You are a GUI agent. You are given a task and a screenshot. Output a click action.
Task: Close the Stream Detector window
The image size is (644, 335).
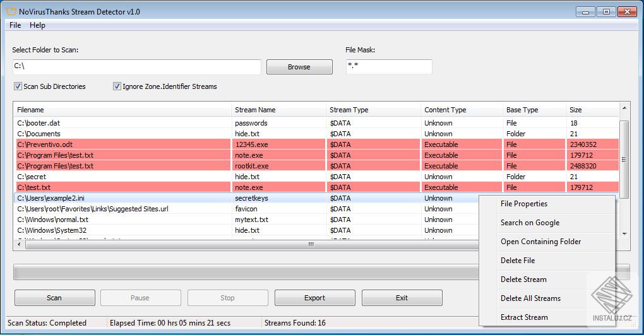627,12
